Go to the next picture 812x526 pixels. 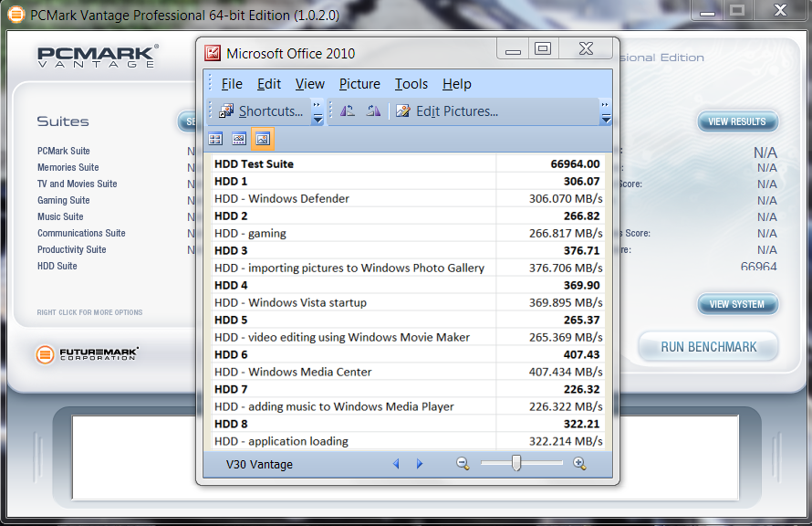pyautogui.click(x=420, y=464)
